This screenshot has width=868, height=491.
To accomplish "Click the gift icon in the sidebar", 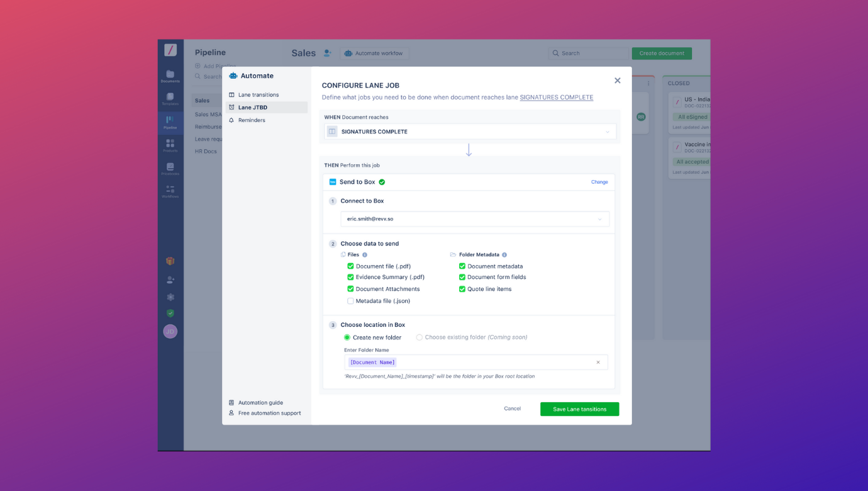I will click(x=170, y=261).
